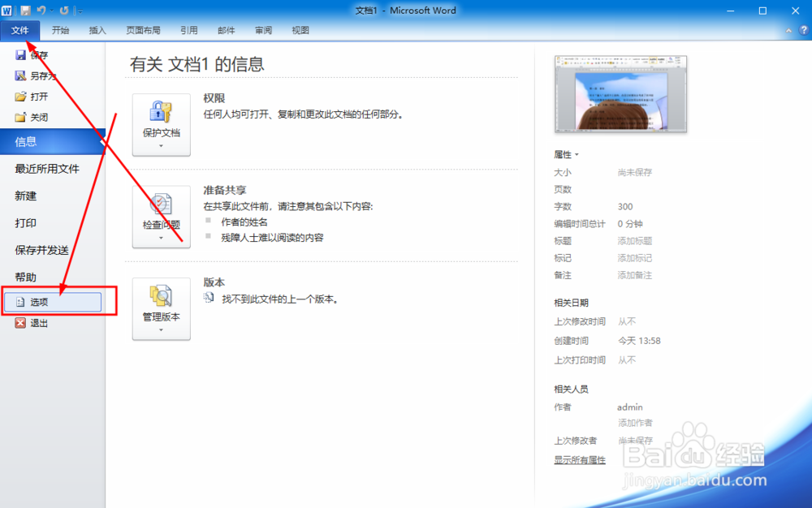Screen dimensions: 812x508
Task: Open 最近所用文件 list
Action: (x=47, y=169)
